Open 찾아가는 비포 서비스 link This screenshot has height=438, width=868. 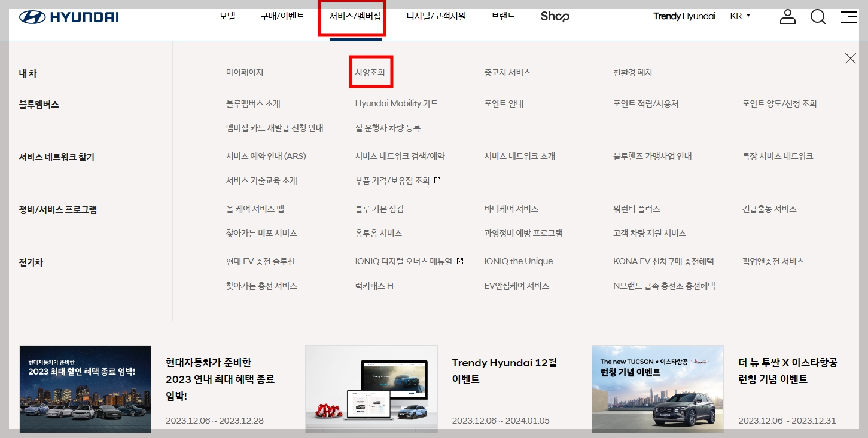[261, 233]
